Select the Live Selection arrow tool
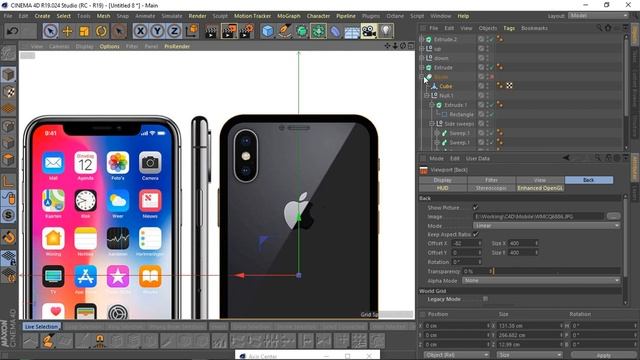The height and width of the screenshot is (360, 640). click(50, 31)
